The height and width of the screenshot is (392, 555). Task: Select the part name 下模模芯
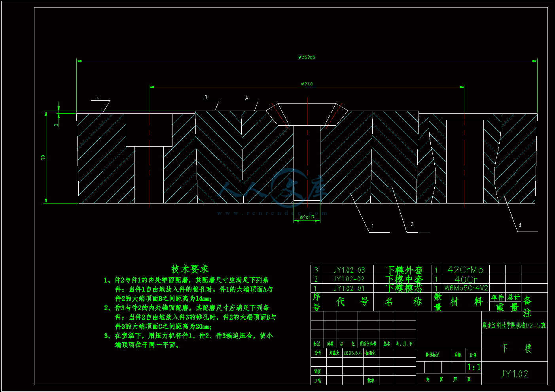point(404,288)
